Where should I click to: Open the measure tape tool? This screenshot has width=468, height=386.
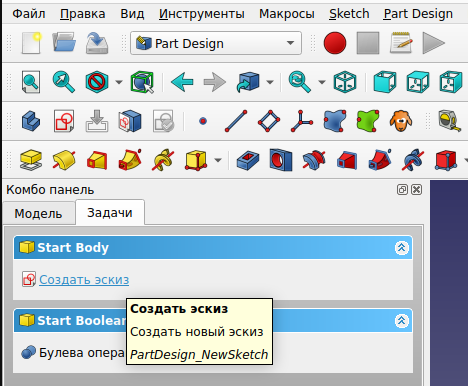coord(449,121)
